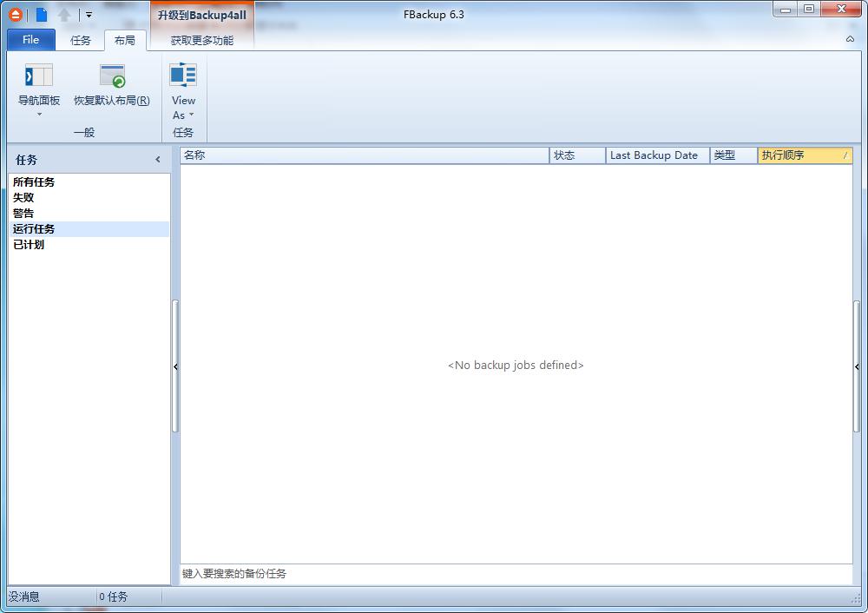Screen dimensions: 868x613
Task: Click the FBackup application logo icon
Action: coord(16,15)
